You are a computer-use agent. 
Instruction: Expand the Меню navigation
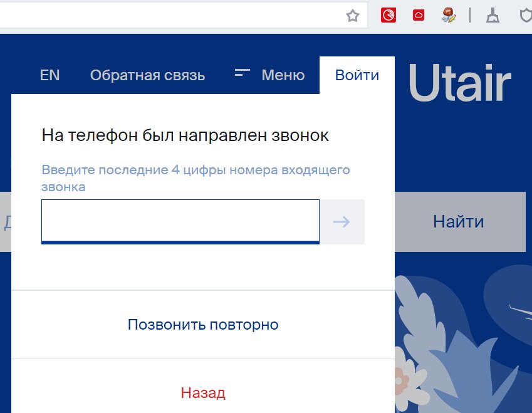tap(283, 75)
